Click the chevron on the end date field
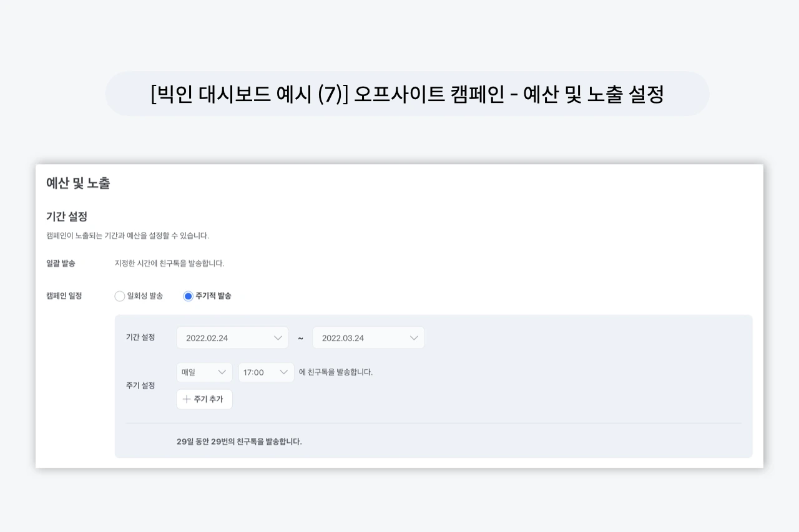Image resolution: width=799 pixels, height=532 pixels. (x=414, y=337)
